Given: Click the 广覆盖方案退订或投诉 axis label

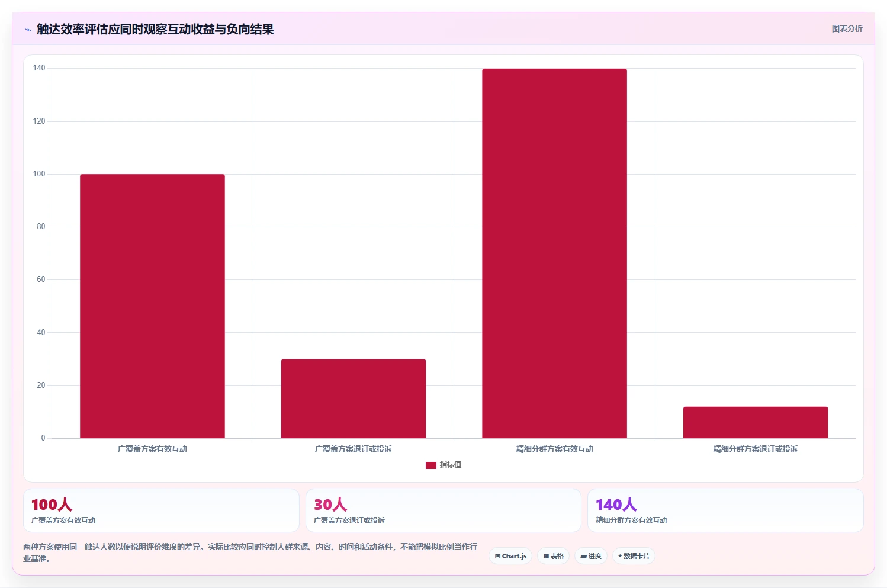Looking at the screenshot, I should click(353, 449).
